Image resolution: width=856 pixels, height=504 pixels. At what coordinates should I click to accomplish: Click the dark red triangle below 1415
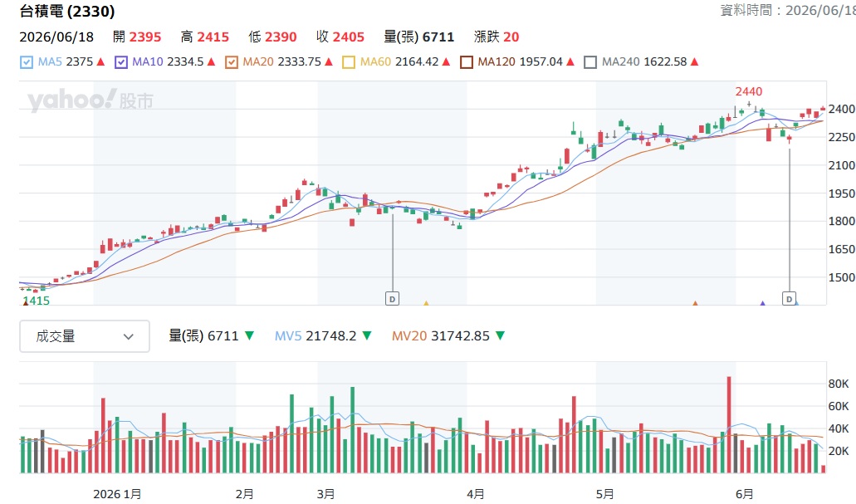click(26, 302)
